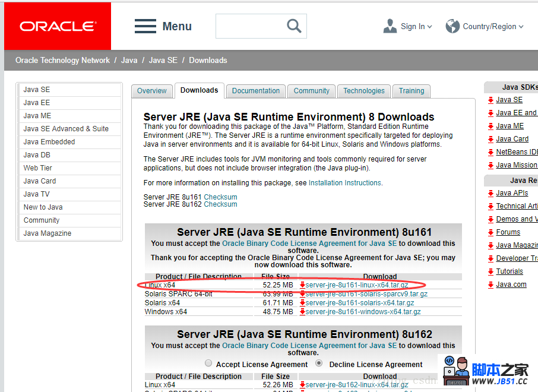Go to Downloads breadcrumb link
The height and width of the screenshot is (392, 538).
point(208,61)
